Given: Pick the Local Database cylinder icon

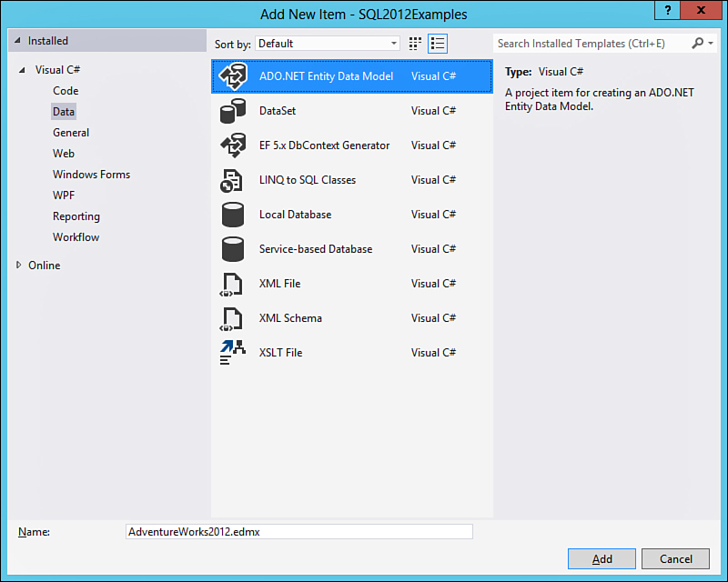Looking at the screenshot, I should click(x=234, y=215).
